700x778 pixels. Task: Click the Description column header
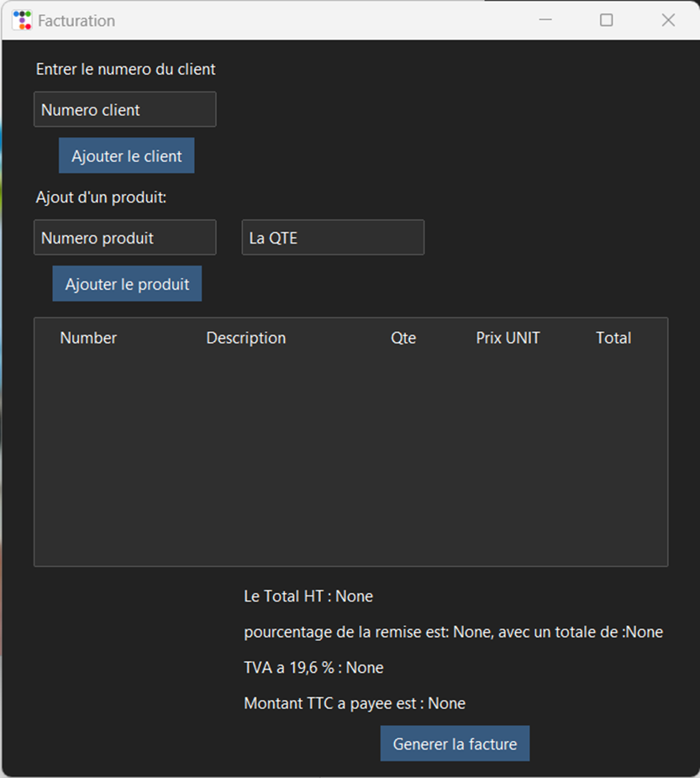pyautogui.click(x=246, y=338)
